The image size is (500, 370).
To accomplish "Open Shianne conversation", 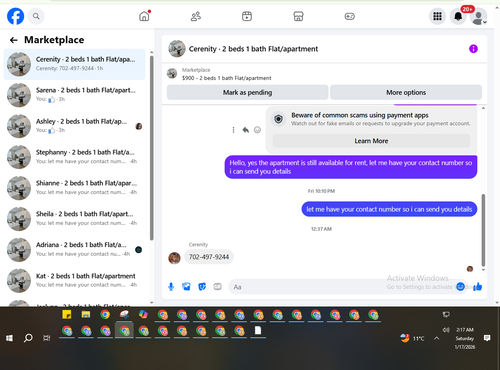I will 74,188.
